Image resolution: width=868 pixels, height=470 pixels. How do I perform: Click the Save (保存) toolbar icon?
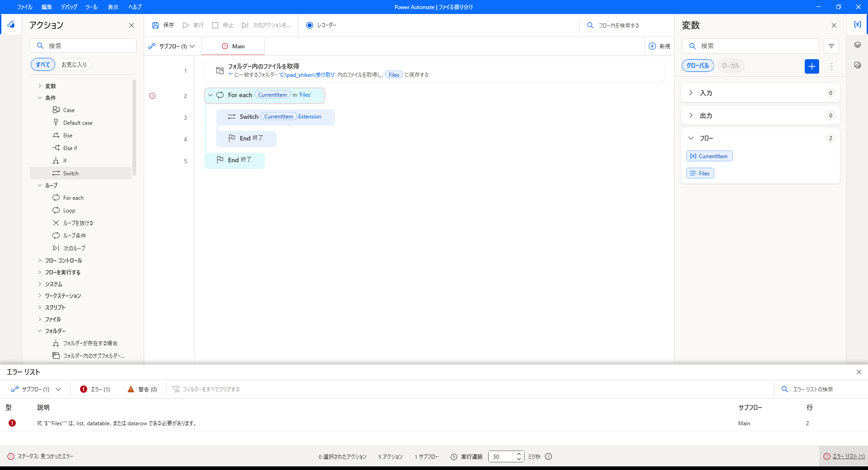pos(156,25)
